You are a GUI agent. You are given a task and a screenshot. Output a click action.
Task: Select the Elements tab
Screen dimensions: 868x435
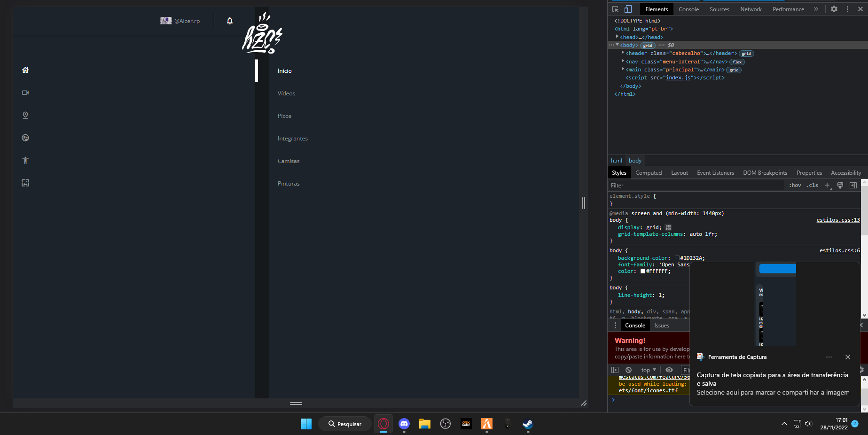tap(656, 9)
